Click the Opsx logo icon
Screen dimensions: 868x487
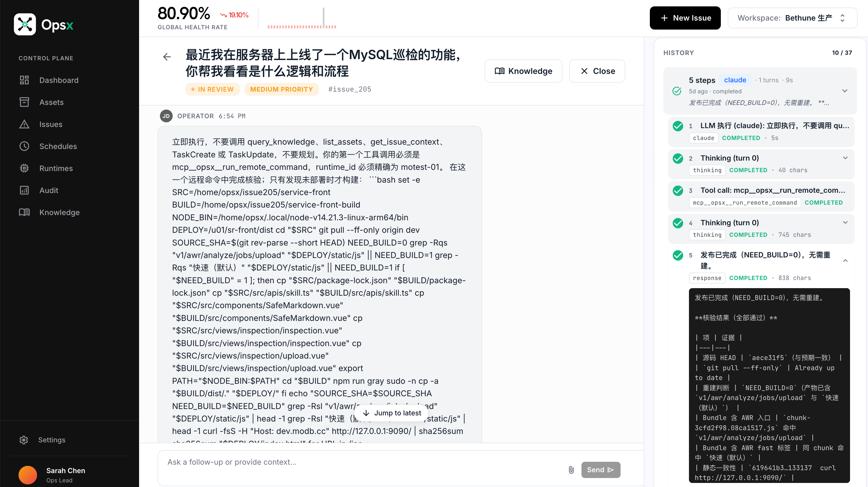(x=25, y=24)
